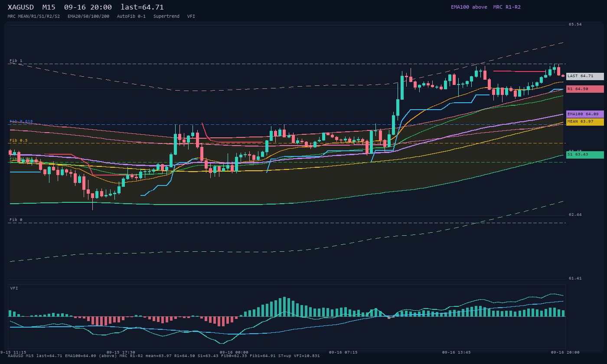The width and height of the screenshot is (607, 364).
Task: Click the 'EMA100 above' status at top right
Action: 469,7
